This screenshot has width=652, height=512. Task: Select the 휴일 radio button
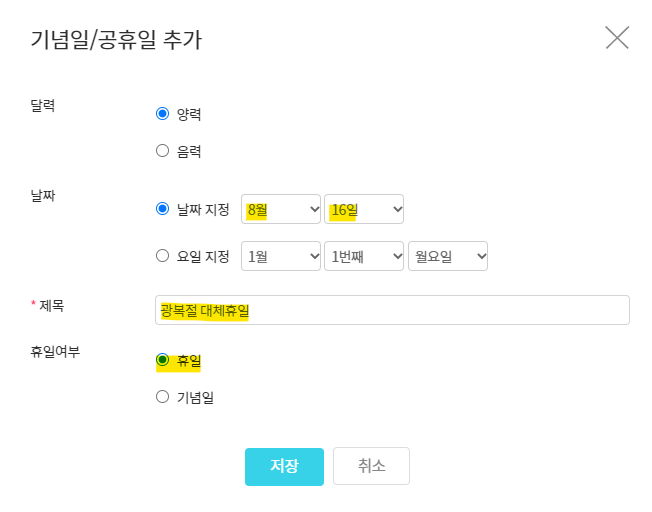(x=163, y=360)
